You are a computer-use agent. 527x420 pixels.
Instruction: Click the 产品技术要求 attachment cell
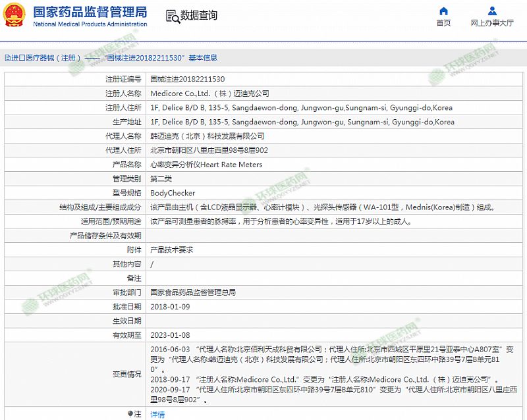point(171,250)
